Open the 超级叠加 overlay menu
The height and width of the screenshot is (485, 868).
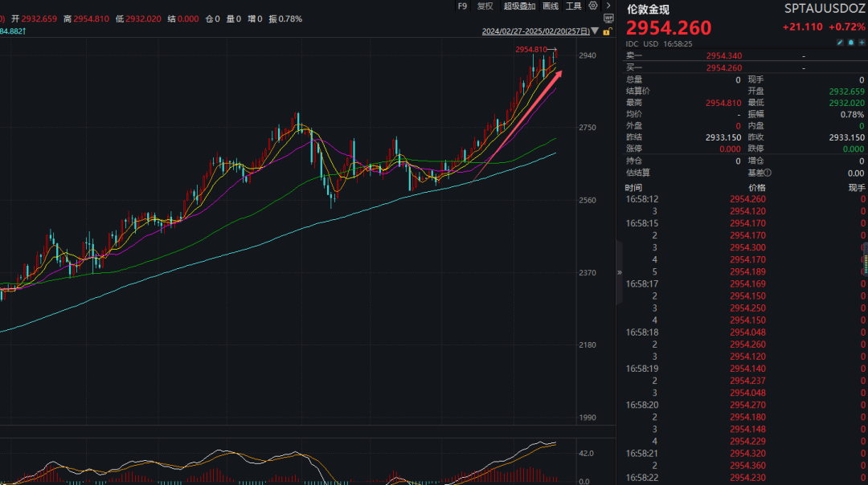[x=519, y=6]
